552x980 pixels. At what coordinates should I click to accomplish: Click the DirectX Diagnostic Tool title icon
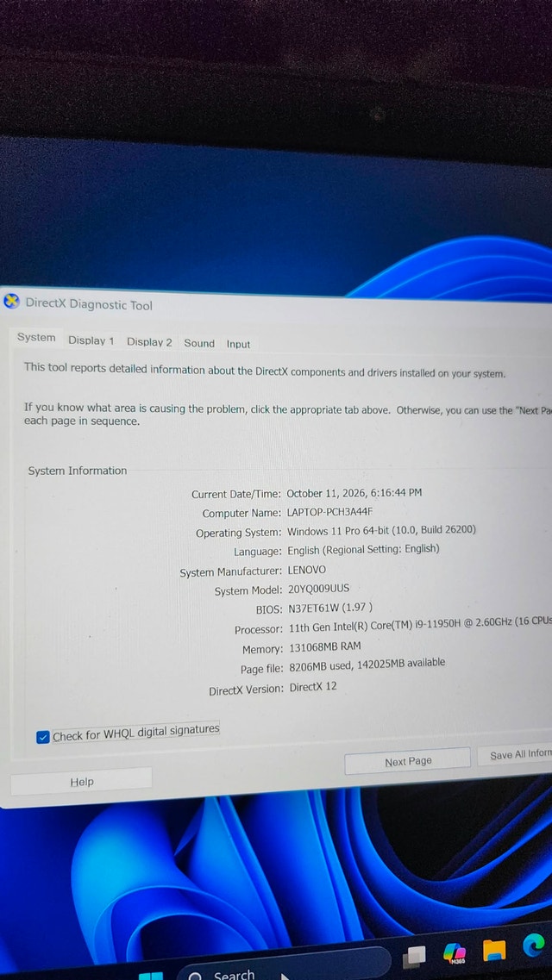coord(11,303)
